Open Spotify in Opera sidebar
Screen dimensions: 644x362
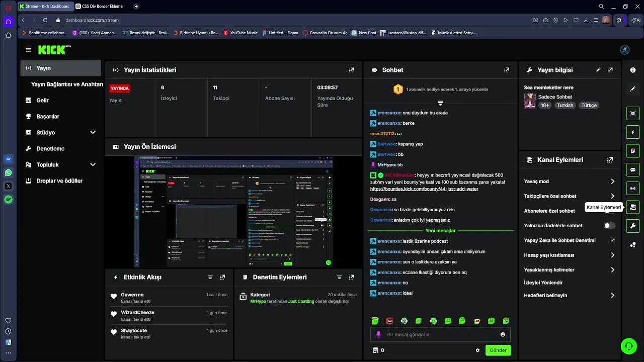(x=8, y=200)
